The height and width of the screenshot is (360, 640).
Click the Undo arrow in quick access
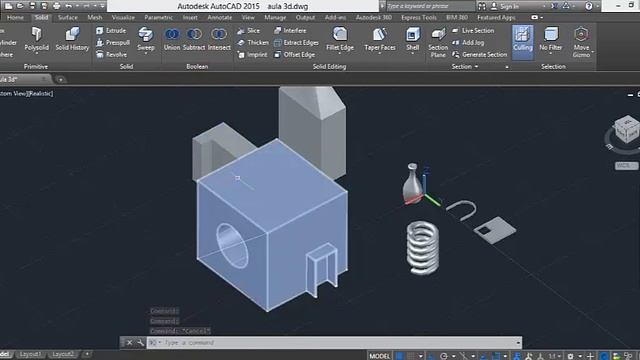point(68,6)
